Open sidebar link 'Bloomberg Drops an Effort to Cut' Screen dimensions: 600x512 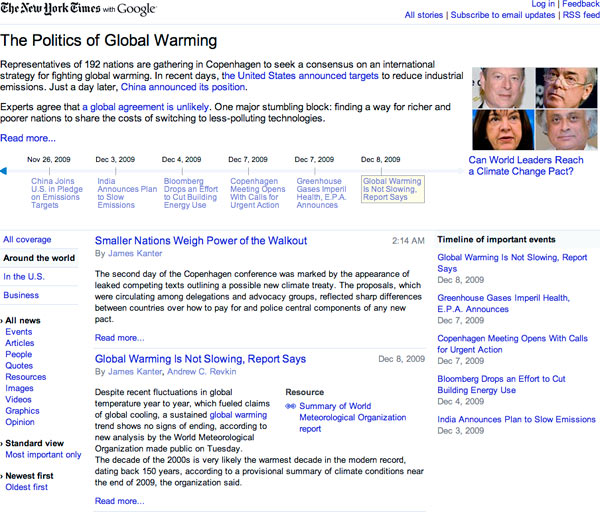click(501, 385)
